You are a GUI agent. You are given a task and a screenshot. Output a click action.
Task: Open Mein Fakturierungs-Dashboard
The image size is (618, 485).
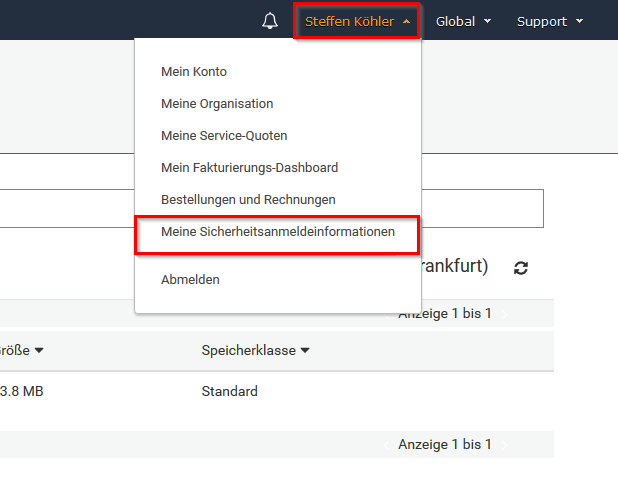pos(249,168)
